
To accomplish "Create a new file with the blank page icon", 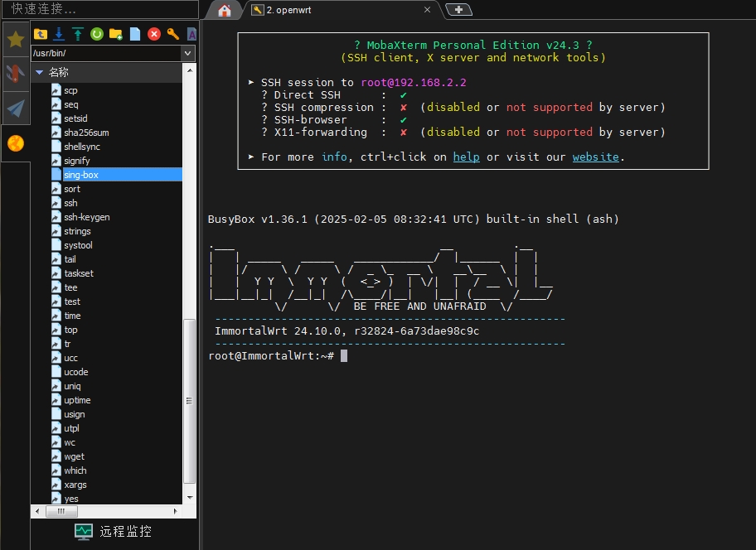I will (135, 34).
